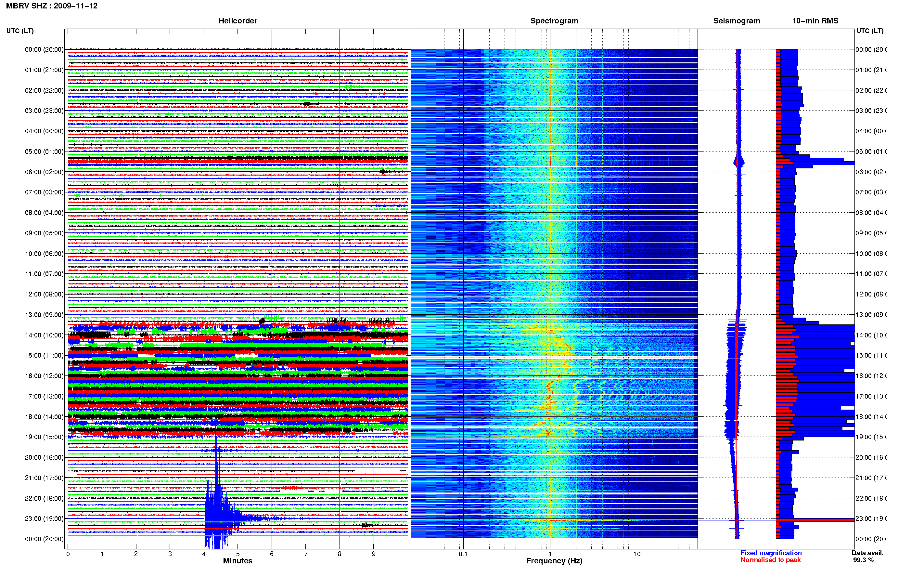924x578 pixels.
Task: Click left-axis time label "01:00 (21:00)"
Action: point(44,70)
